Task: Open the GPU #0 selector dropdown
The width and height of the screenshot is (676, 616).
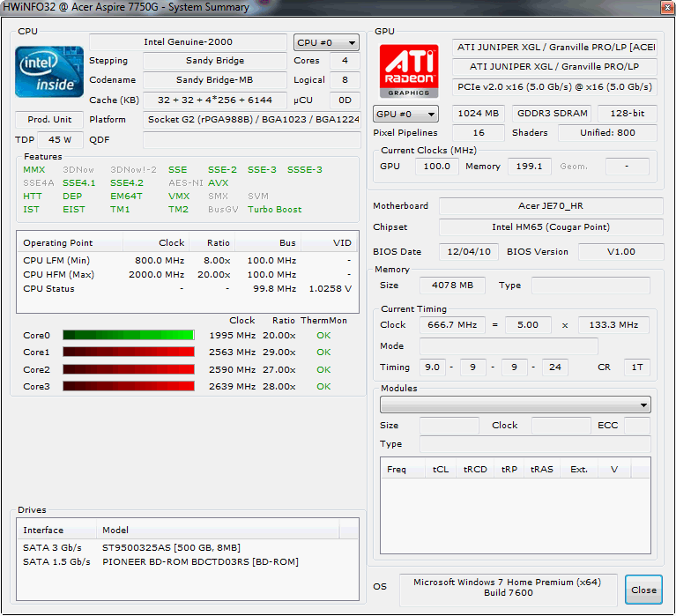Action: pyautogui.click(x=405, y=115)
